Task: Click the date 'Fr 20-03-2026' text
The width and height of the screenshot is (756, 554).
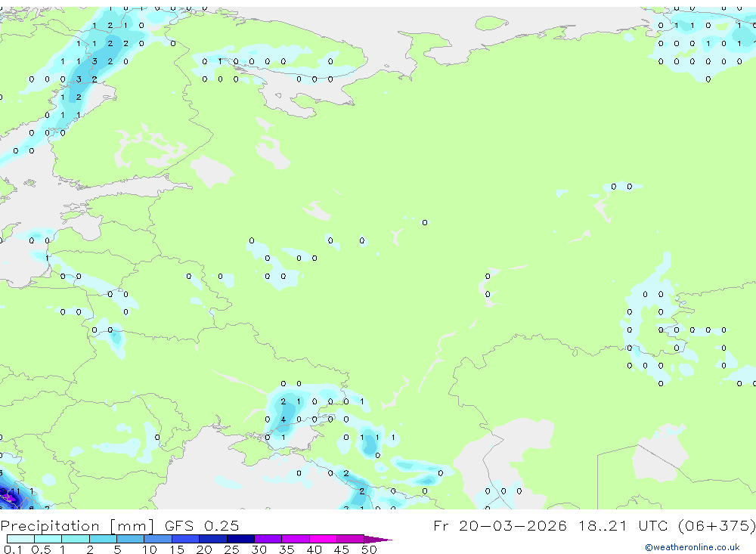Action: 500,526
